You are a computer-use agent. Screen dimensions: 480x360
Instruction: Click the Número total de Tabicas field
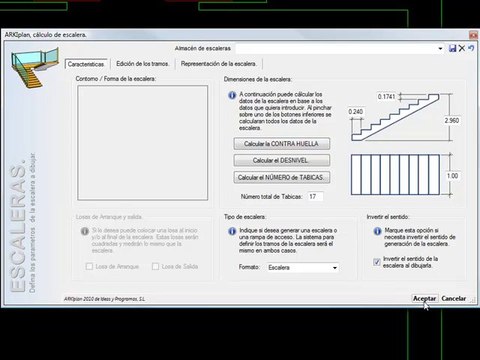click(x=315, y=197)
